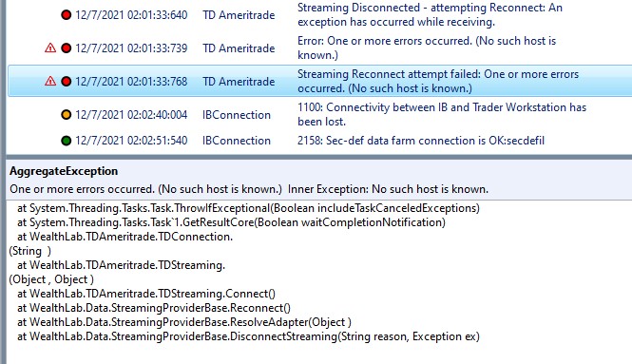This screenshot has height=364, width=632.
Task: Click the warning triangle on the highlighted row
Action: click(x=50, y=81)
